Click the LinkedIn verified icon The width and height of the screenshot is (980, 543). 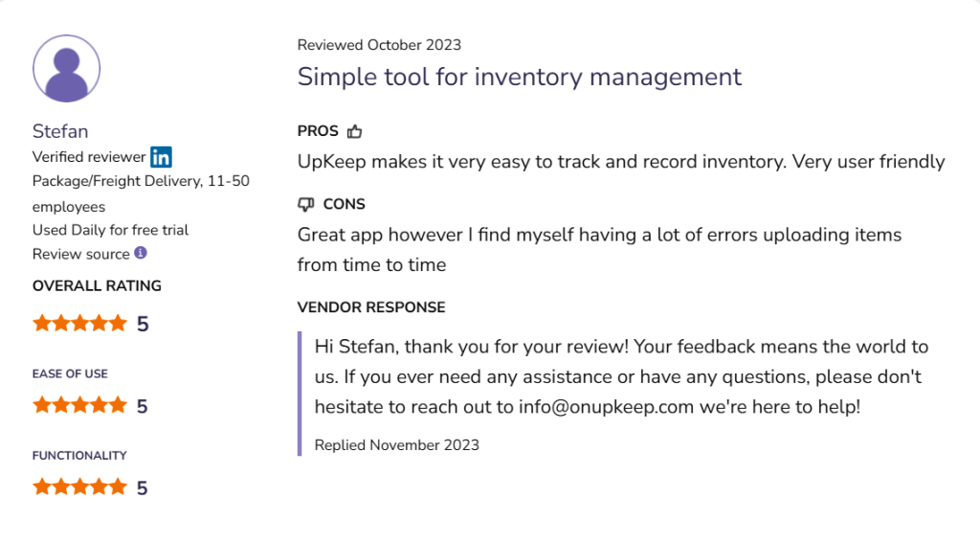161,156
